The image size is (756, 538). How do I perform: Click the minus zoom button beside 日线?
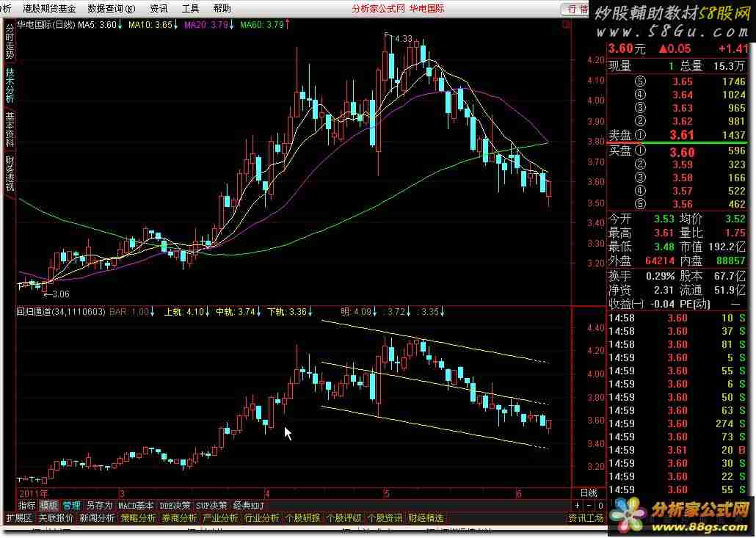pyautogui.click(x=588, y=506)
